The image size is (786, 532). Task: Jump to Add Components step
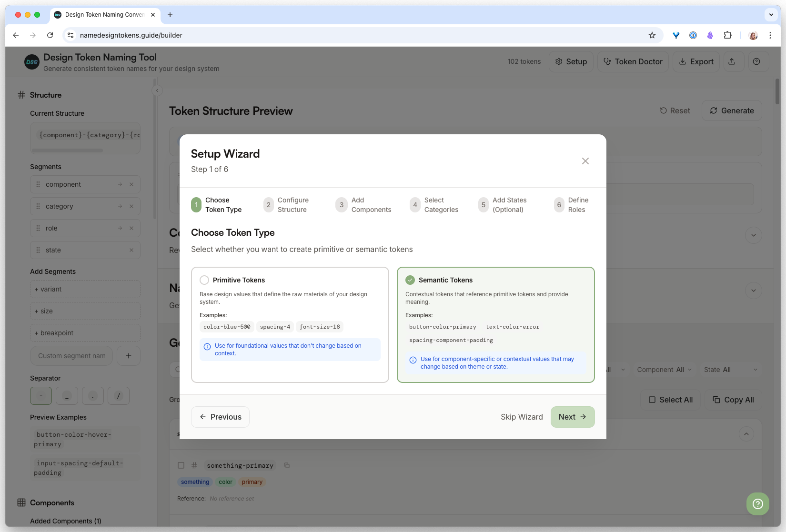pyautogui.click(x=363, y=205)
